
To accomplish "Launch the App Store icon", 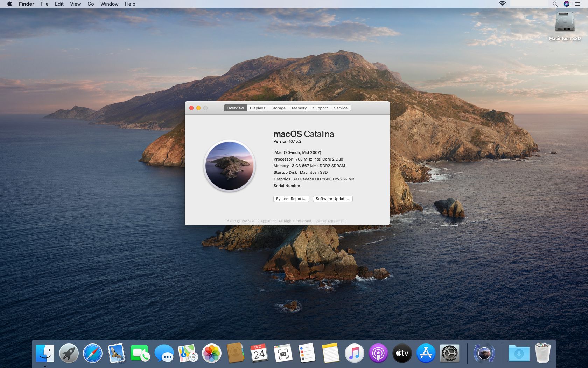I will [426, 353].
